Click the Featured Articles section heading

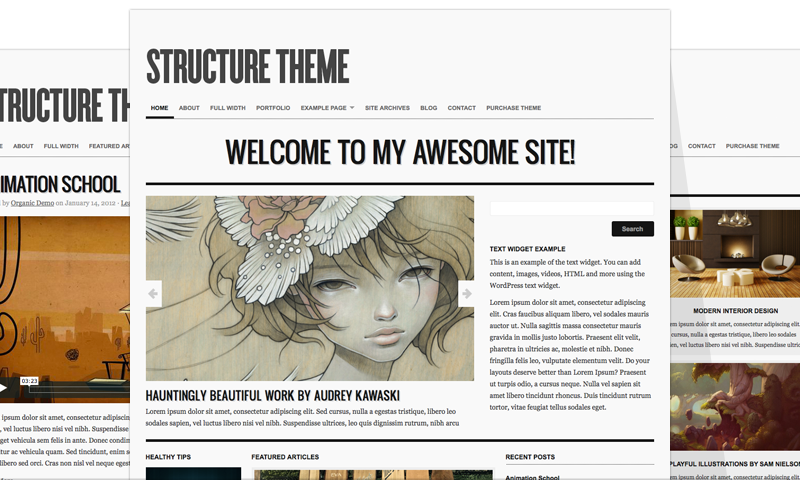tap(285, 457)
